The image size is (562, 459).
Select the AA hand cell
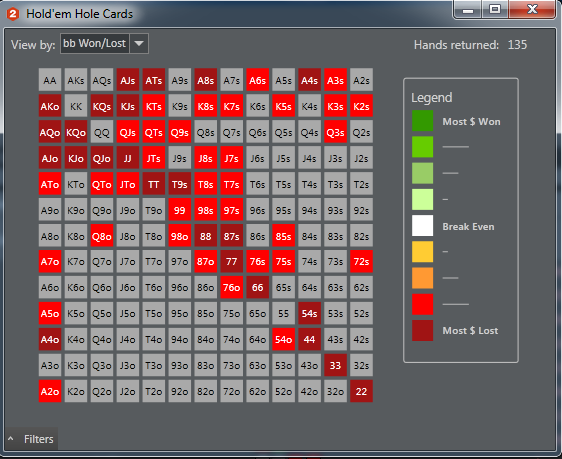(50, 80)
